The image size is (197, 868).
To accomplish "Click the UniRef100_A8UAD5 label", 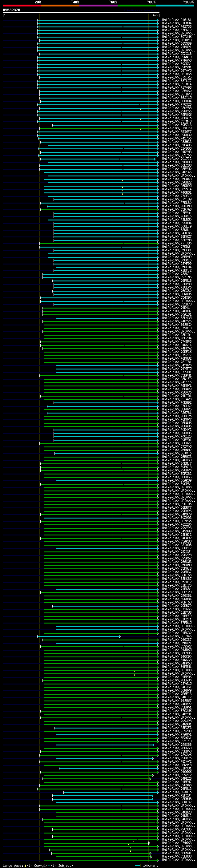I will tap(176, 426).
